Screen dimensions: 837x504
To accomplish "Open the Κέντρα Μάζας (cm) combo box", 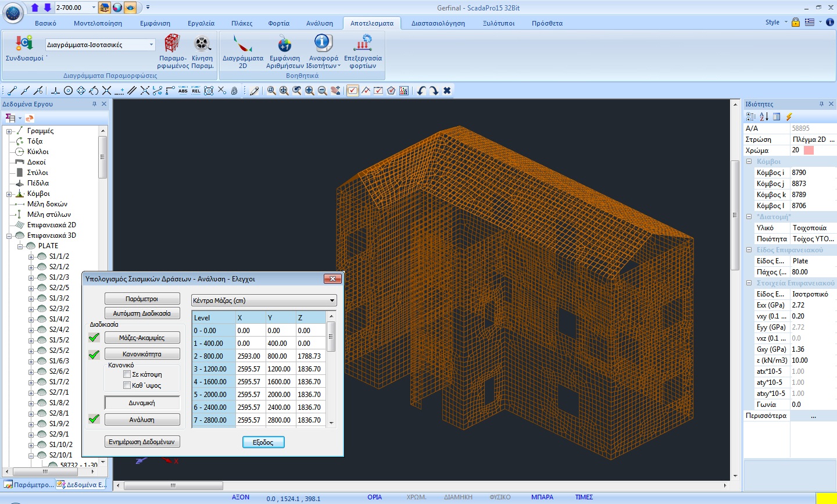I will click(264, 301).
